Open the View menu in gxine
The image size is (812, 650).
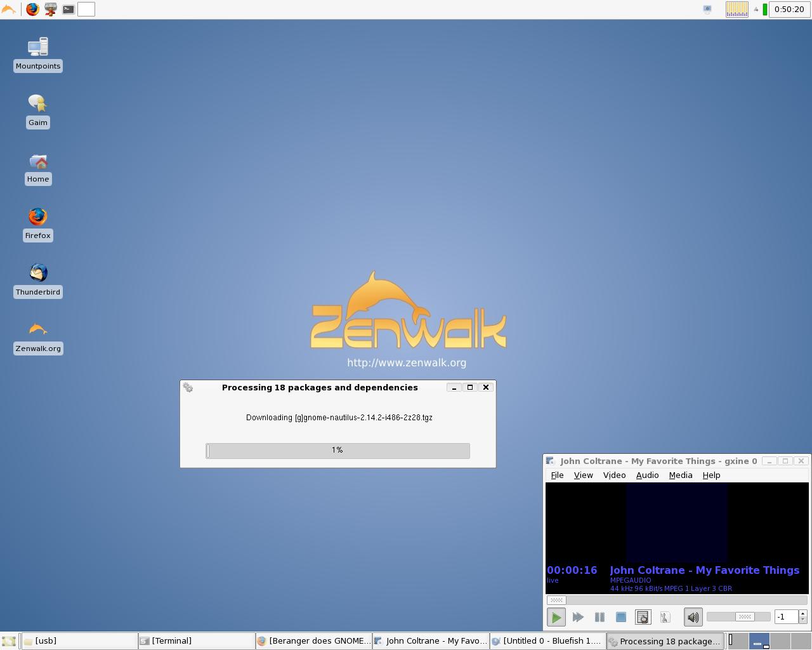coord(584,475)
